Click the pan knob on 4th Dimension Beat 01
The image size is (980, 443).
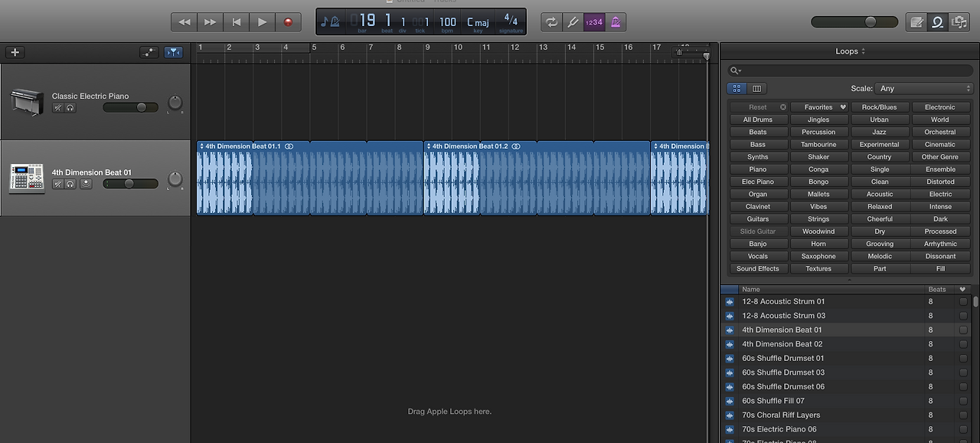[x=175, y=179]
